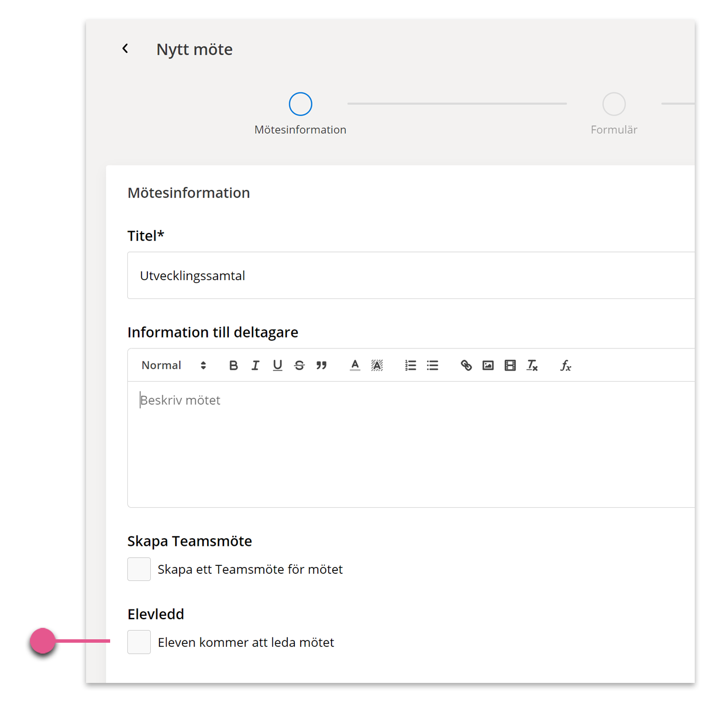Insert an image into the description

[x=488, y=366]
